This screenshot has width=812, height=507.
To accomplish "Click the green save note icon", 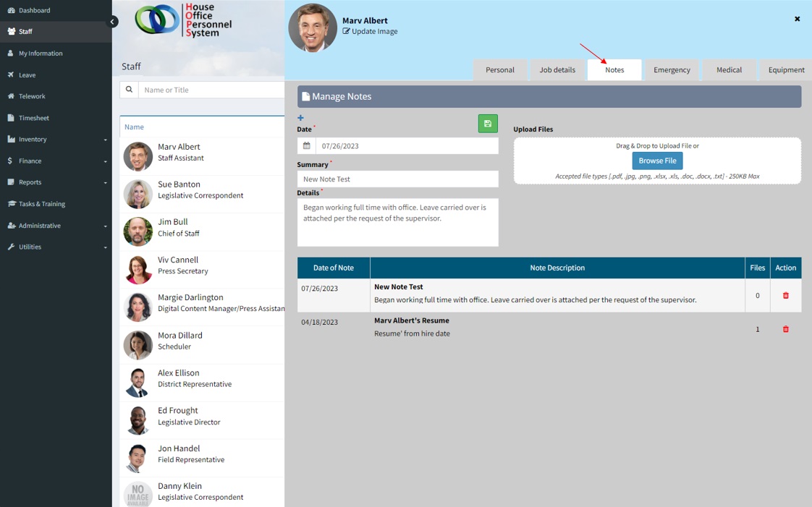I will pyautogui.click(x=488, y=124).
